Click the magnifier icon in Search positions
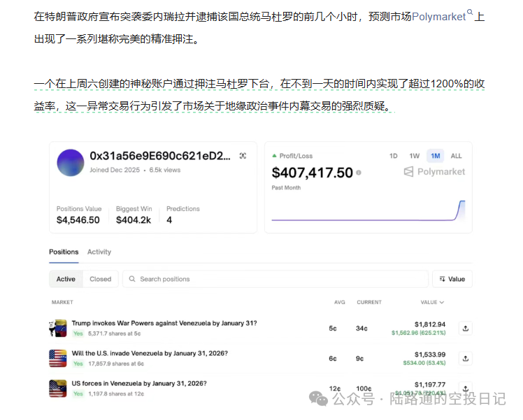The width and height of the screenshot is (523, 420). [x=132, y=279]
